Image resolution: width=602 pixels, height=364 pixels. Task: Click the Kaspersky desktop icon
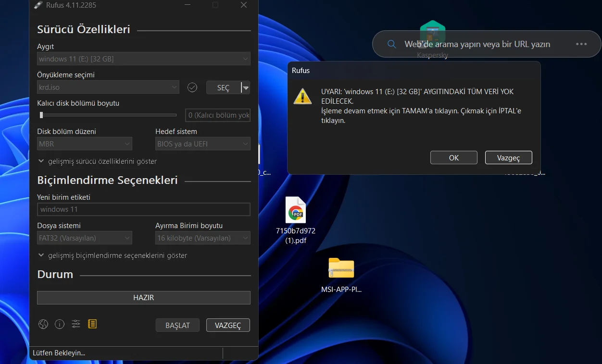(x=432, y=39)
